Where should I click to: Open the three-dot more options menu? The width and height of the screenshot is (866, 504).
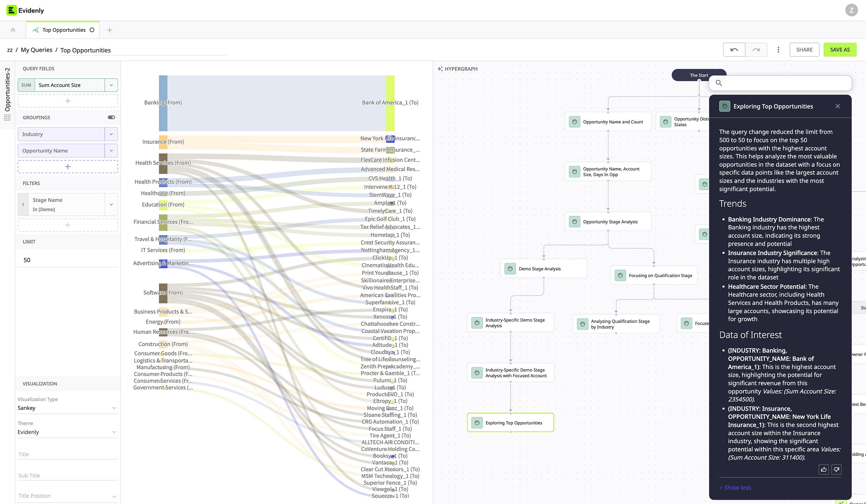pyautogui.click(x=778, y=50)
